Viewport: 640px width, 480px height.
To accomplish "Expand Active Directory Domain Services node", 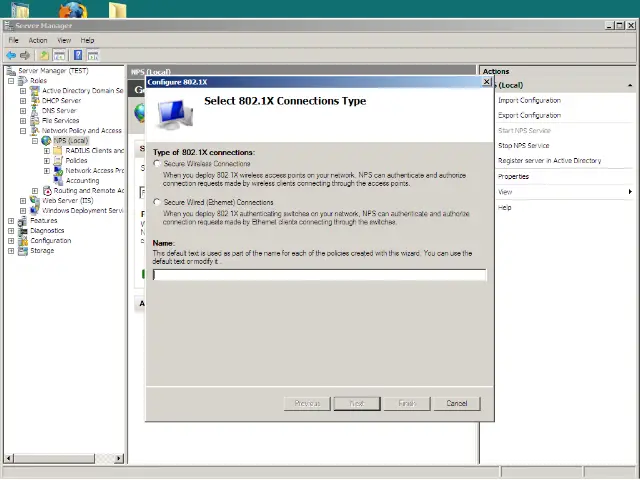I will pyautogui.click(x=23, y=91).
